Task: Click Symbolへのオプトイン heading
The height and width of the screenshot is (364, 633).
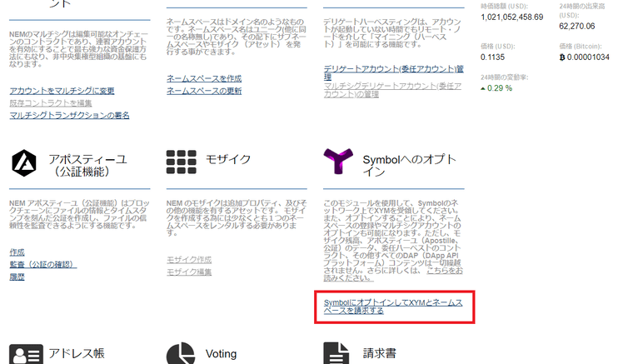Action: (409, 166)
